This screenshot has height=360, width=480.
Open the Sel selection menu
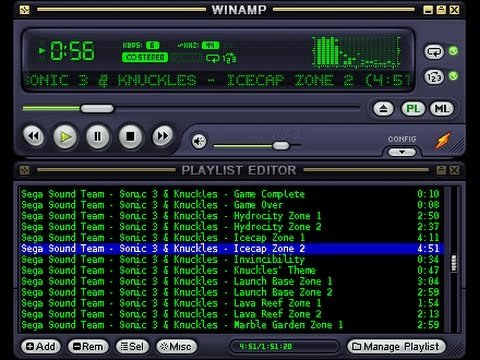pos(132,347)
